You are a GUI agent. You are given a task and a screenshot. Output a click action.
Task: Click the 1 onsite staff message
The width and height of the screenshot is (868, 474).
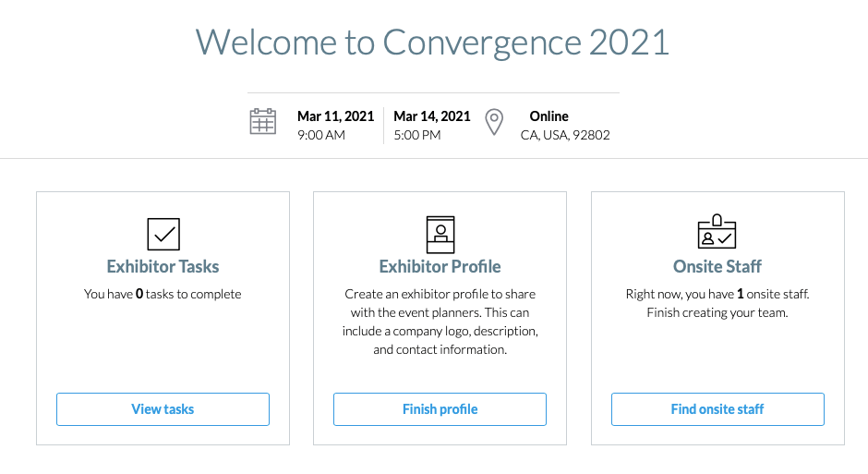[717, 303]
